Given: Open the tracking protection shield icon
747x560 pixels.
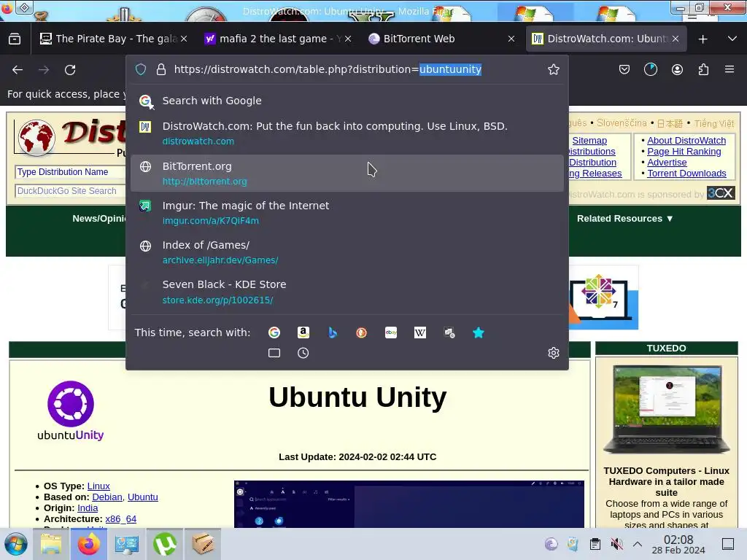Looking at the screenshot, I should pyautogui.click(x=141, y=69).
